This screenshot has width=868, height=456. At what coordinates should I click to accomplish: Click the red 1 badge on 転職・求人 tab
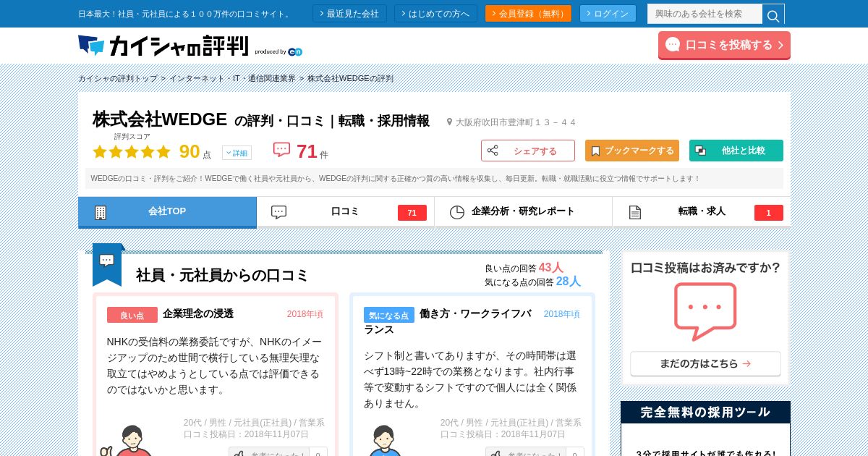click(x=768, y=213)
